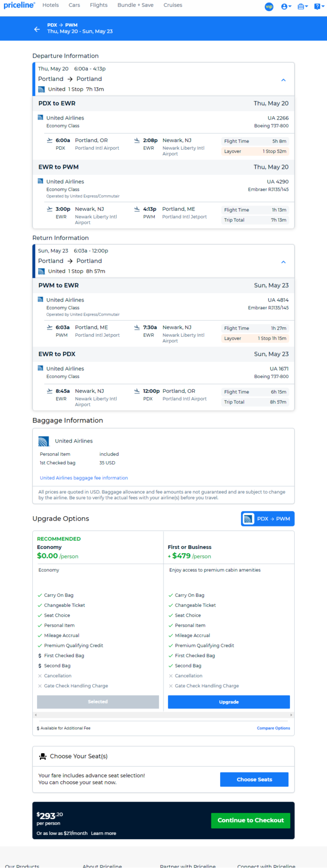
Task: Click the back arrow in blue header
Action: point(37,29)
